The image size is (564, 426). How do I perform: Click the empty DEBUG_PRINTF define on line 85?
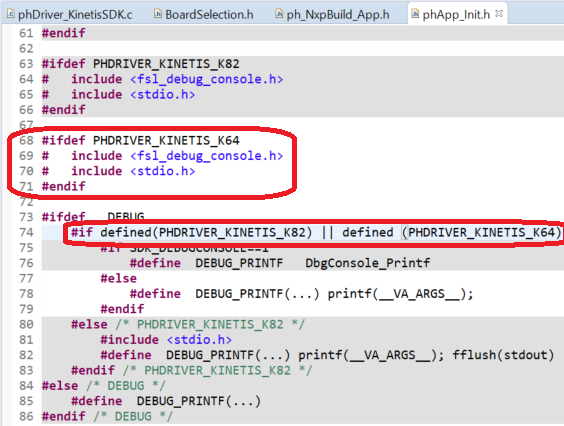coord(166,401)
